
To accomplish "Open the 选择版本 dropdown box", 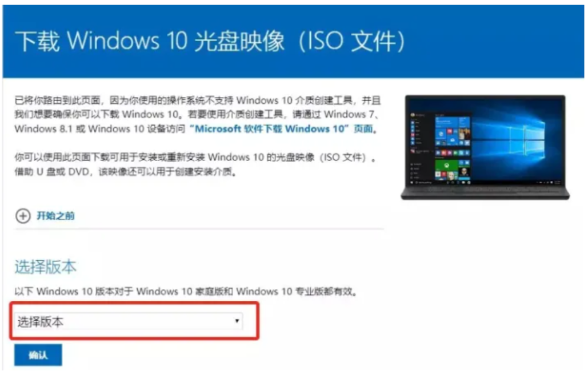I will 129,322.
